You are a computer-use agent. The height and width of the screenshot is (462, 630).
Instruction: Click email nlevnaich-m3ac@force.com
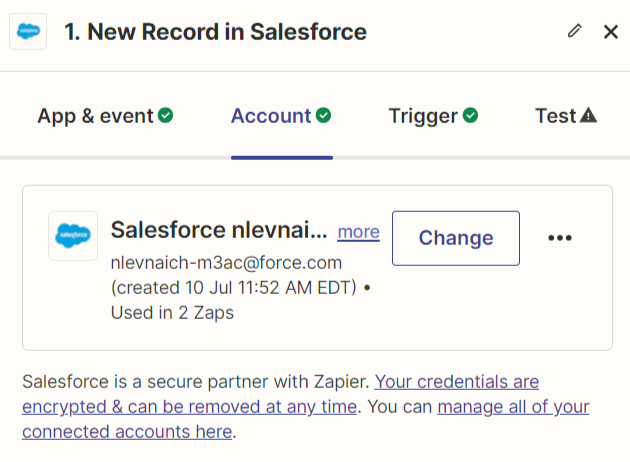[226, 263]
